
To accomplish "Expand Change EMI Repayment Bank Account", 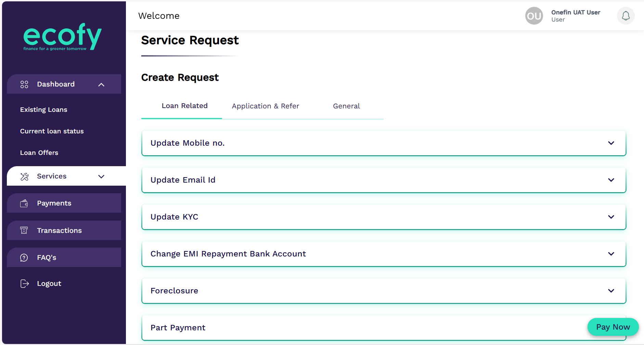I will [x=611, y=254].
